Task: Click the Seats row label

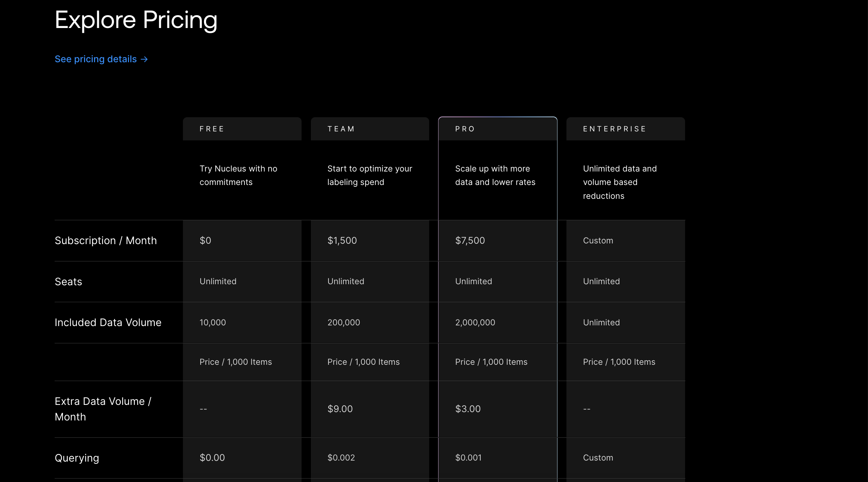Action: [68, 281]
